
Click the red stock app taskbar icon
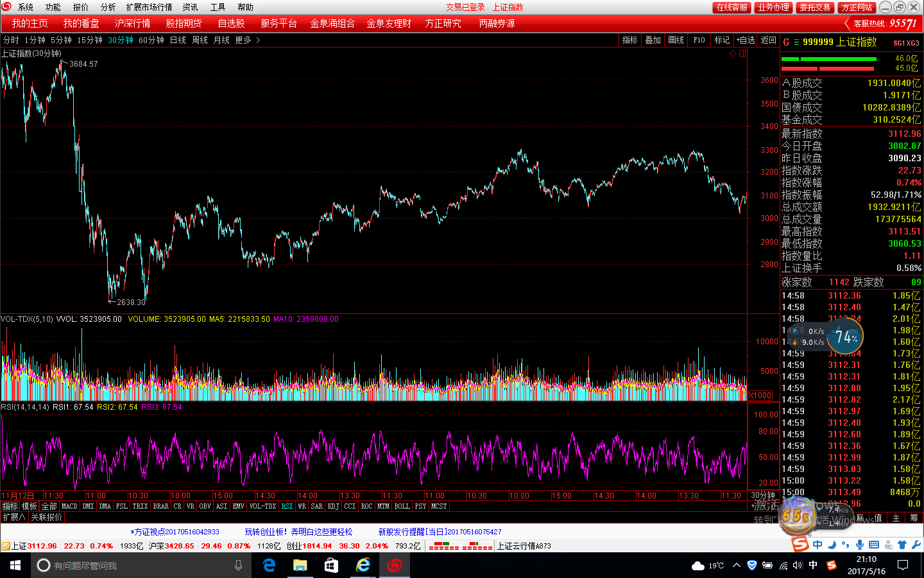pos(395,565)
